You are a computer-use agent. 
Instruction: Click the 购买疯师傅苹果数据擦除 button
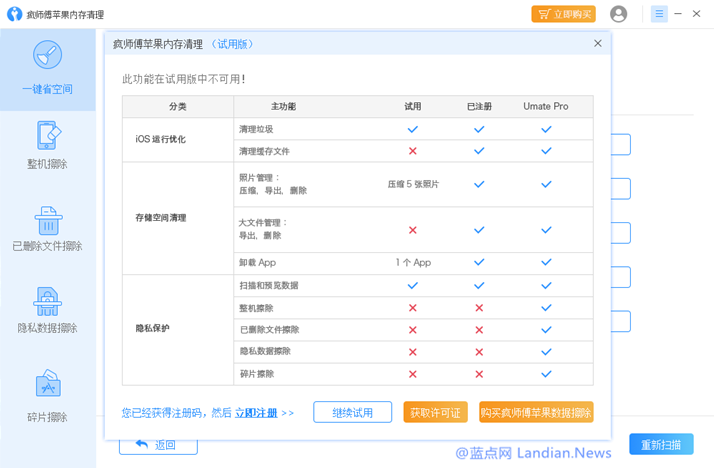(x=536, y=412)
